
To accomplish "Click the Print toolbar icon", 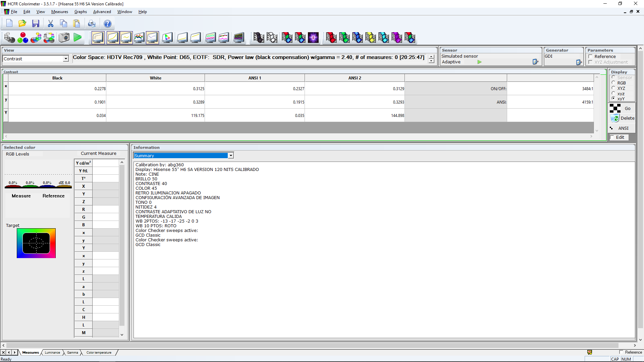I will tap(92, 23).
